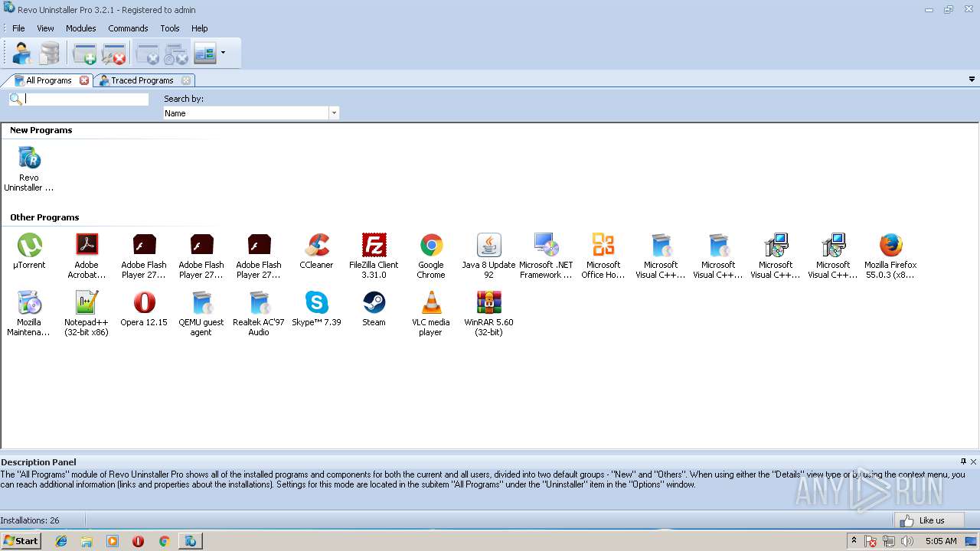The image size is (980, 551).
Task: Click the Uninstaller toolbar icon with user figure
Action: [21, 54]
